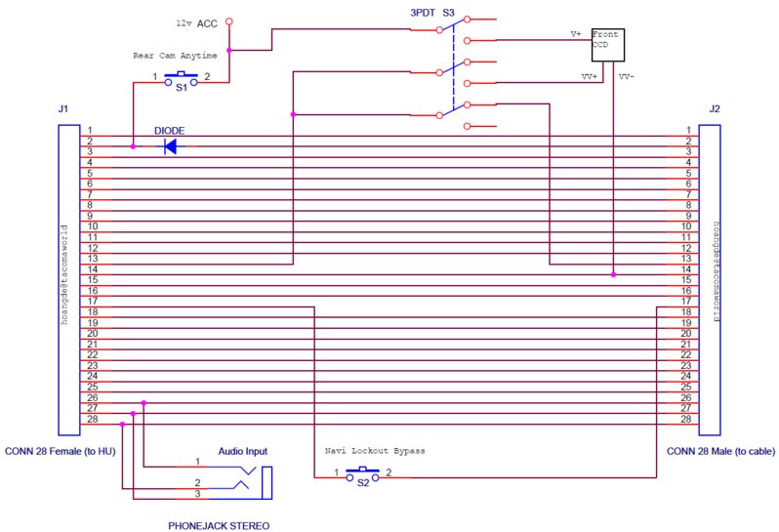Select the J2 connector body
Image resolution: width=779 pixels, height=532 pixels.
click(x=710, y=279)
